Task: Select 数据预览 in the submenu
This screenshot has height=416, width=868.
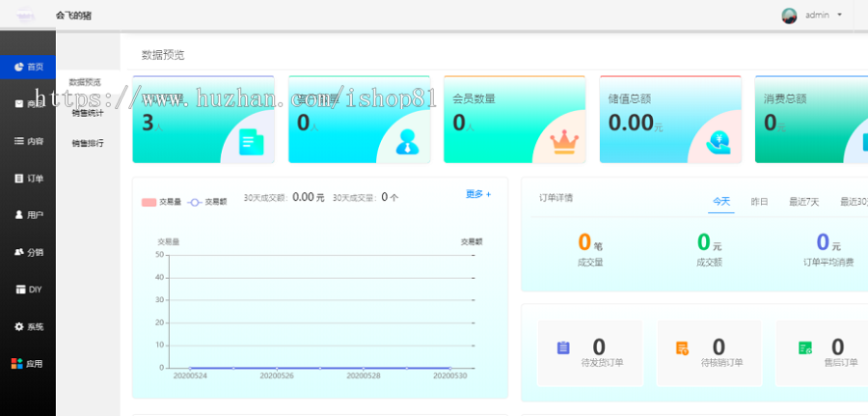Action: pos(85,82)
